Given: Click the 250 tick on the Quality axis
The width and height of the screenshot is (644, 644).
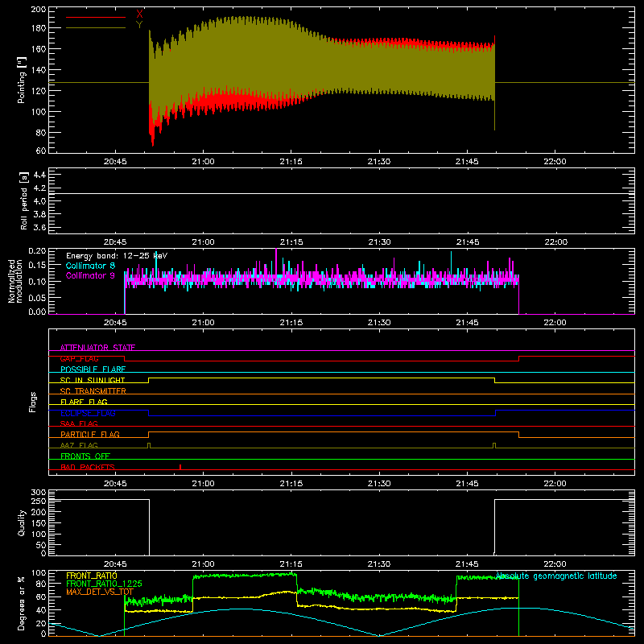Looking at the screenshot, I should tap(38, 501).
